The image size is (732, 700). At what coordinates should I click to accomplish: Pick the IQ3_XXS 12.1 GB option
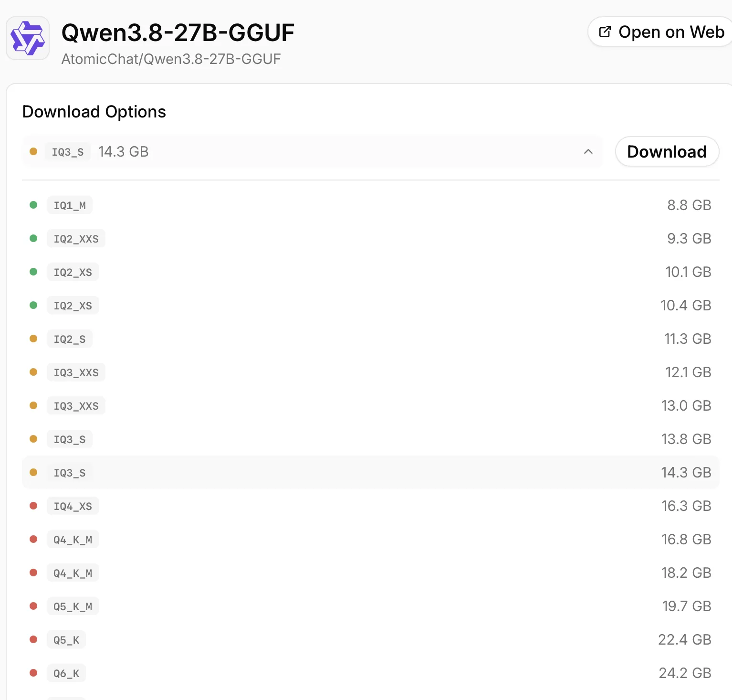(370, 372)
